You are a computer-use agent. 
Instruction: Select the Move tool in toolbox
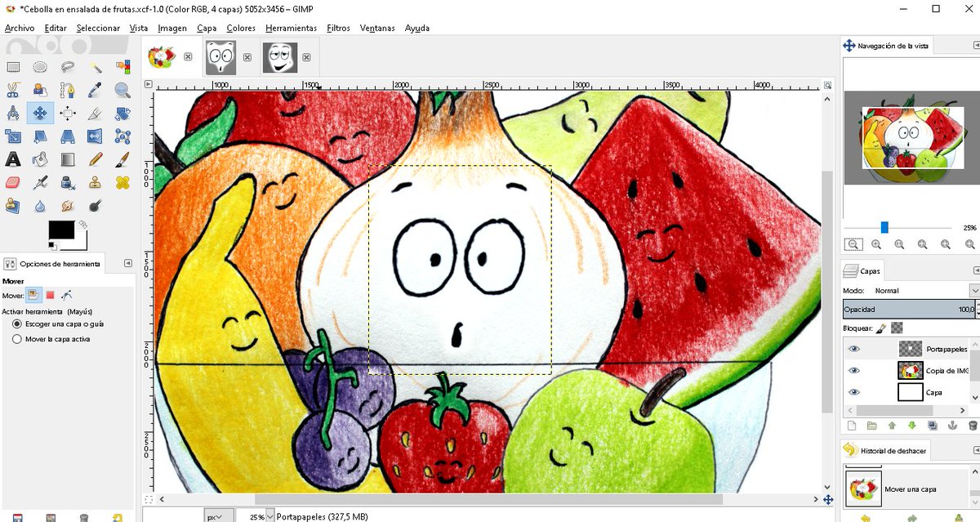[x=40, y=113]
